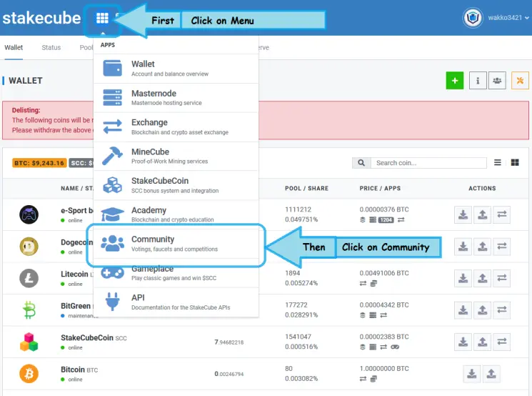This screenshot has height=396, width=532.
Task: Switch to the Wallet tab
Action: (14, 48)
